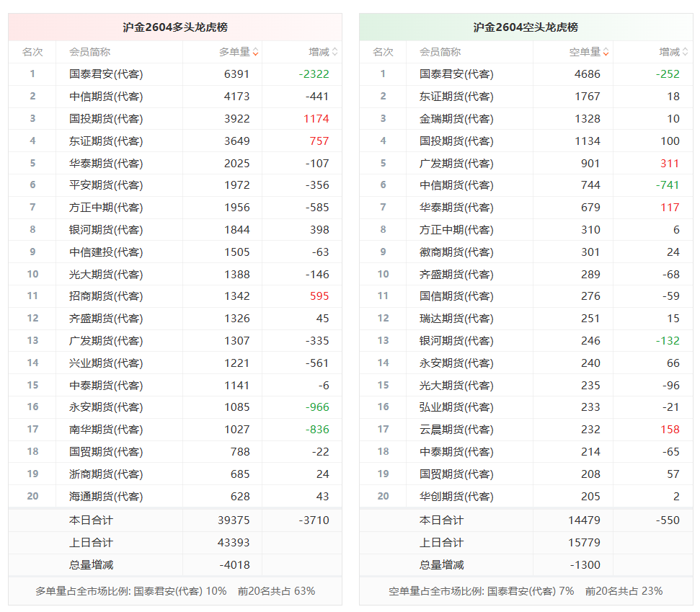The image size is (700, 612).
Task: Select 方正中期(代客) in the long table
Action: click(x=106, y=208)
